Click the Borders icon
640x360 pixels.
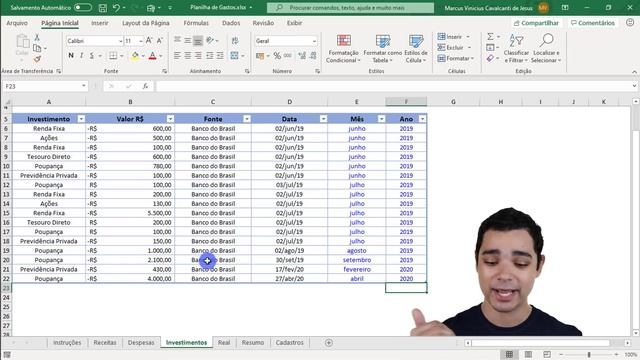(113, 56)
